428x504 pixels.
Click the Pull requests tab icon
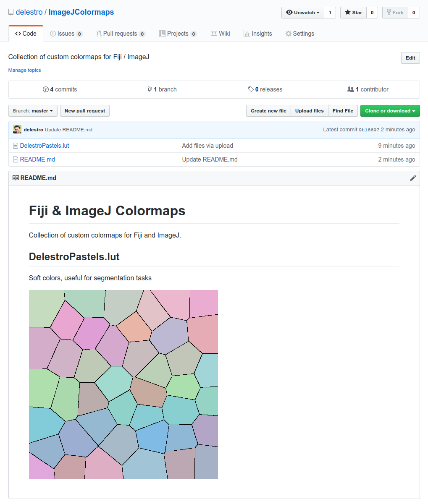tap(99, 34)
